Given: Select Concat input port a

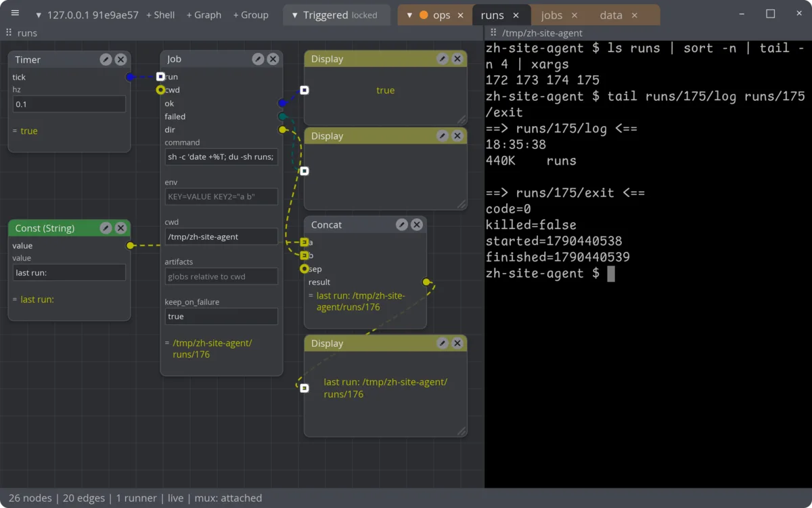Looking at the screenshot, I should pos(304,242).
